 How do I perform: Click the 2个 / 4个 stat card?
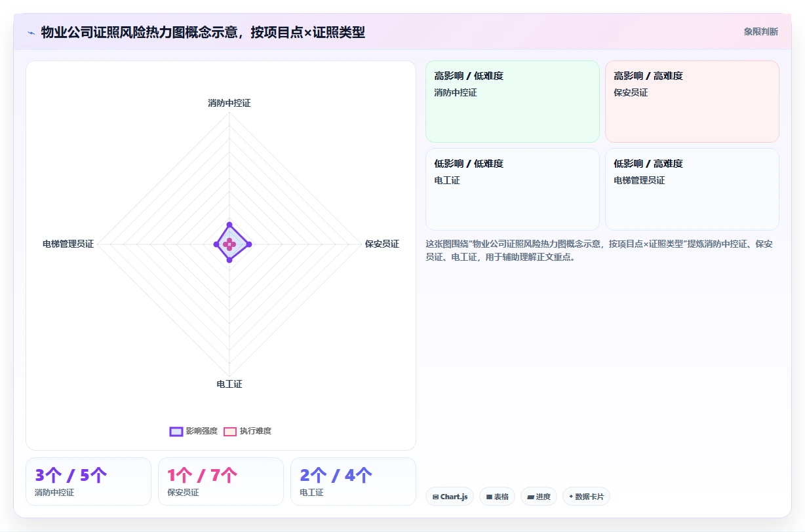[x=353, y=482]
